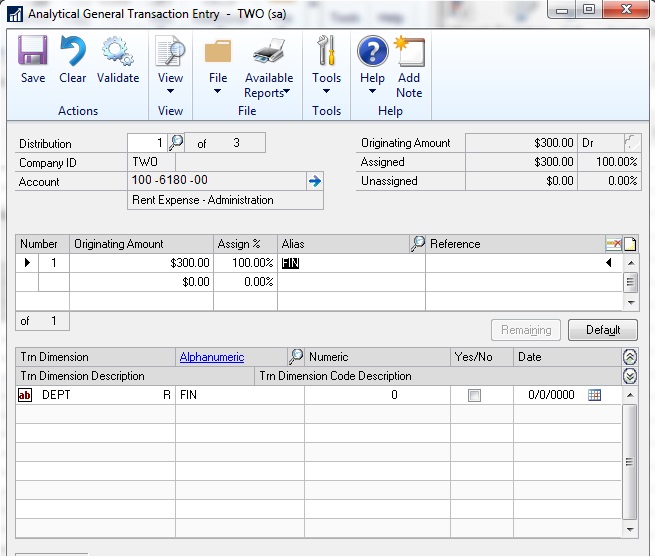Click the Available Reports printer icon

[x=269, y=51]
